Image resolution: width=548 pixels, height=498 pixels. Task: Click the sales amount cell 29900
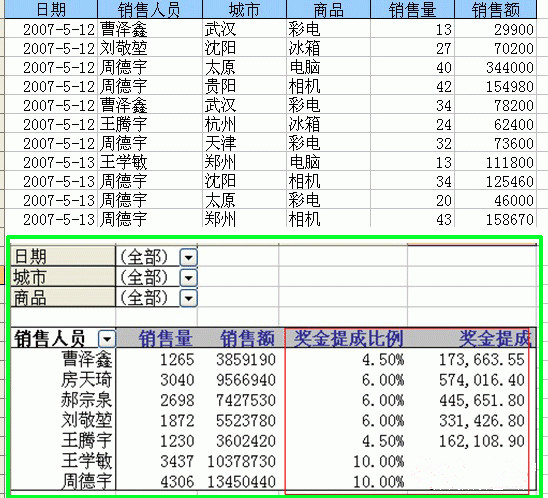(514, 30)
